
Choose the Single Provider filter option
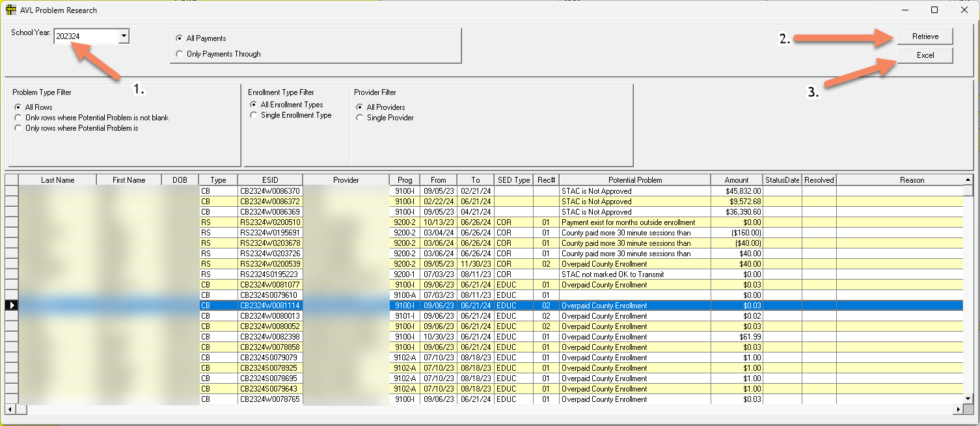pos(361,118)
